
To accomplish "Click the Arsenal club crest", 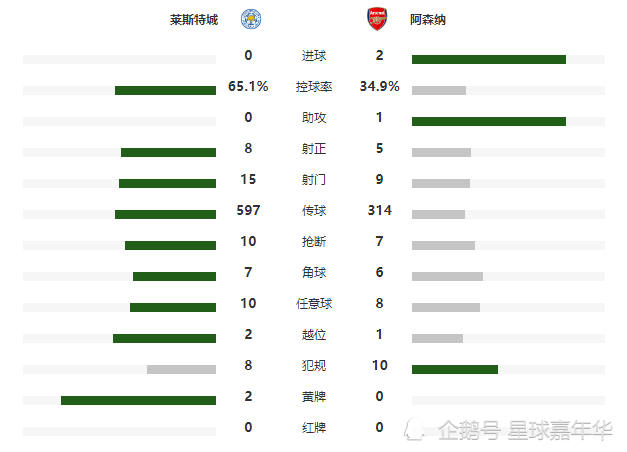I will (377, 19).
